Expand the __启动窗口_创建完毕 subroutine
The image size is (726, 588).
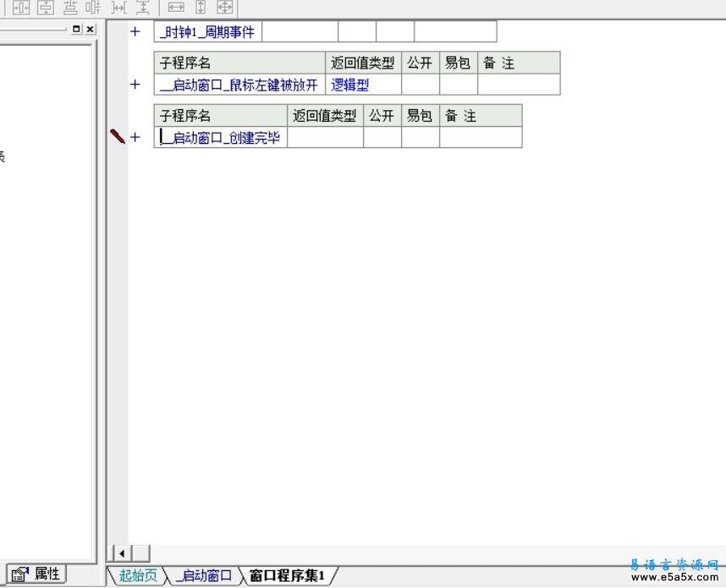coord(135,138)
